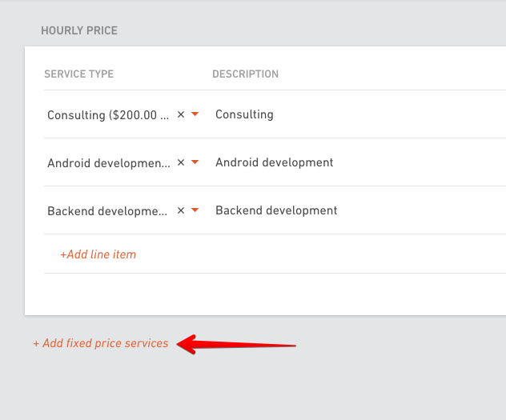Edit the Consulting description field

pyautogui.click(x=358, y=114)
